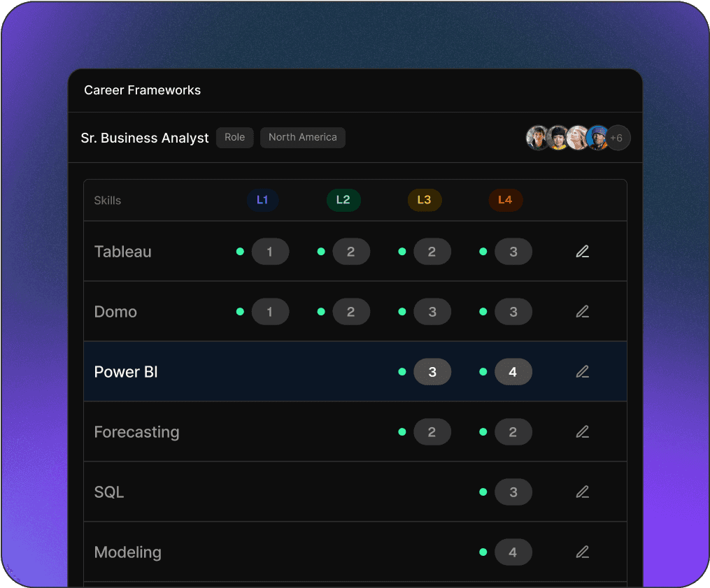Image resolution: width=710 pixels, height=588 pixels.
Task: Click the Role tag
Action: (234, 137)
